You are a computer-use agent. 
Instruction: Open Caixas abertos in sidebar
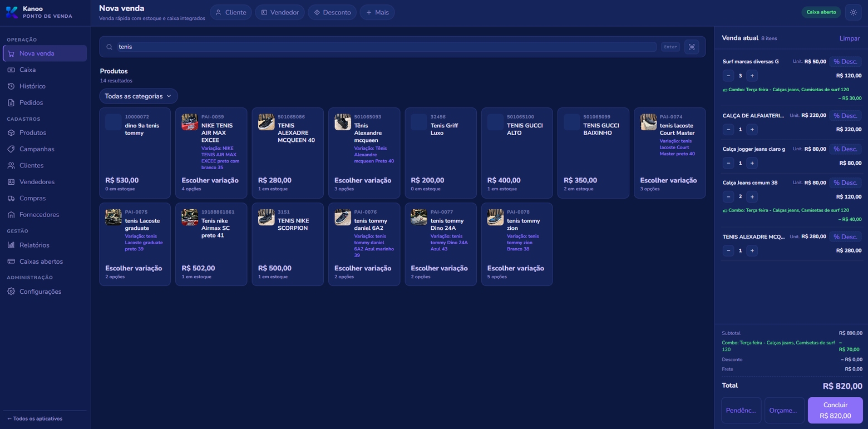[45, 262]
